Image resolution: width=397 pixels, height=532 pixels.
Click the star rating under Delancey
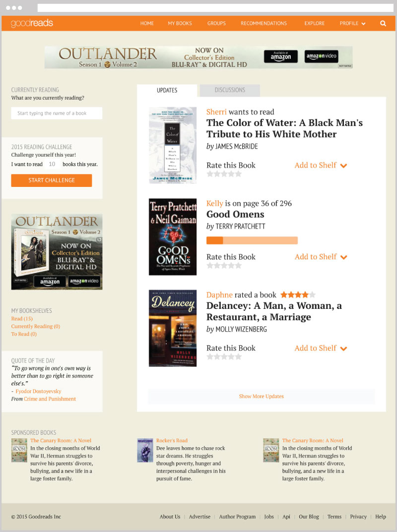[x=224, y=356]
